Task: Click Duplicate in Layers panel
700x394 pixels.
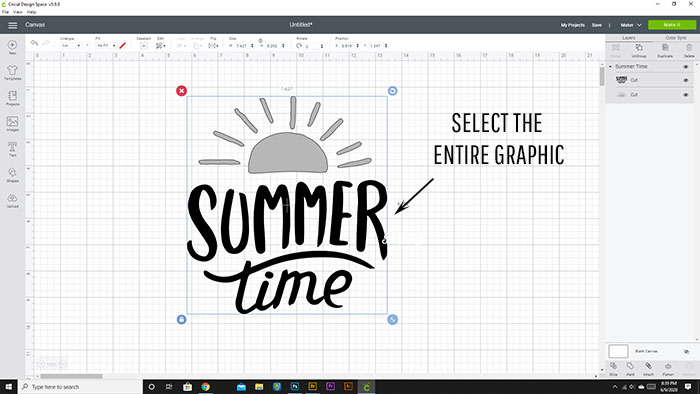Action: click(x=665, y=50)
